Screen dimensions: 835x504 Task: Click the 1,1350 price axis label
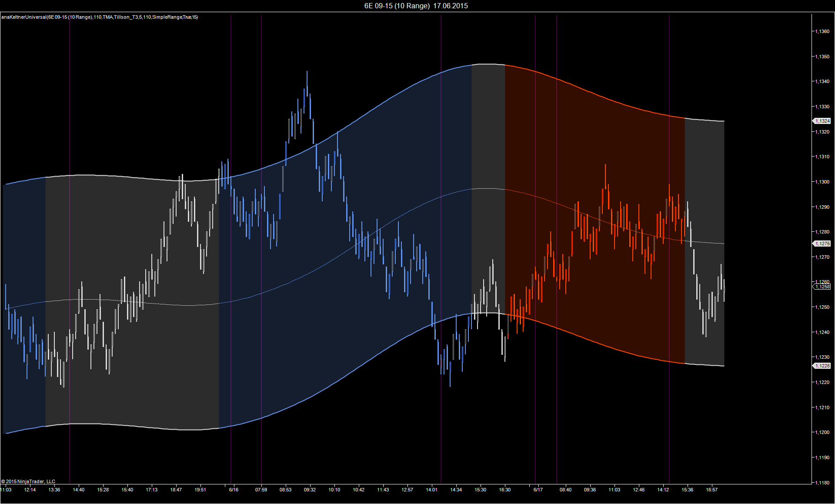[x=822, y=57]
